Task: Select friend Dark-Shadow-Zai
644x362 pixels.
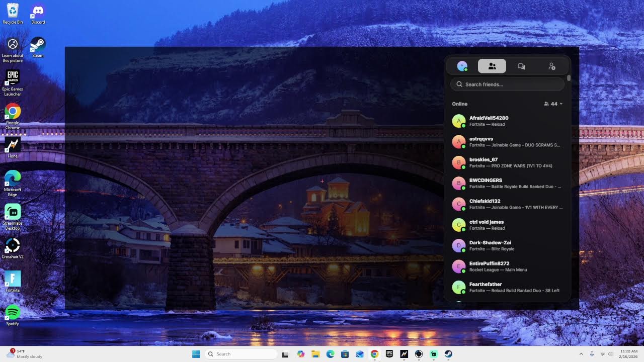Action: 507,246
